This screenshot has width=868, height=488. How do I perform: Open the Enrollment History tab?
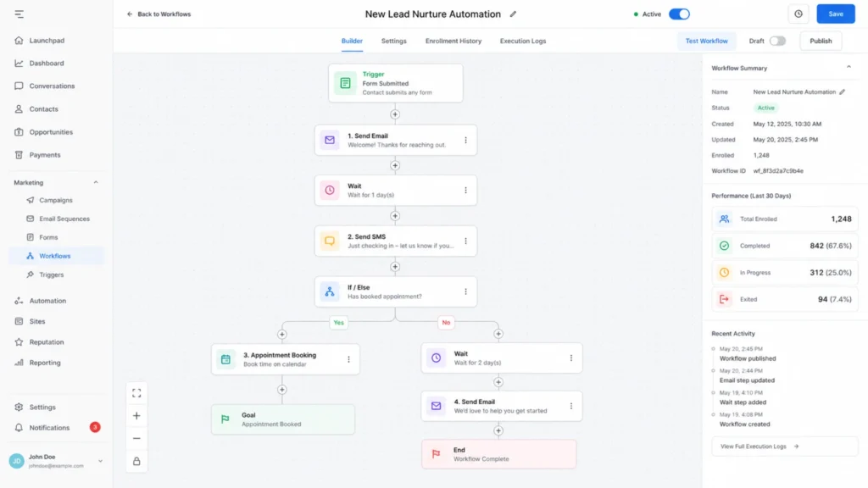[x=453, y=41]
